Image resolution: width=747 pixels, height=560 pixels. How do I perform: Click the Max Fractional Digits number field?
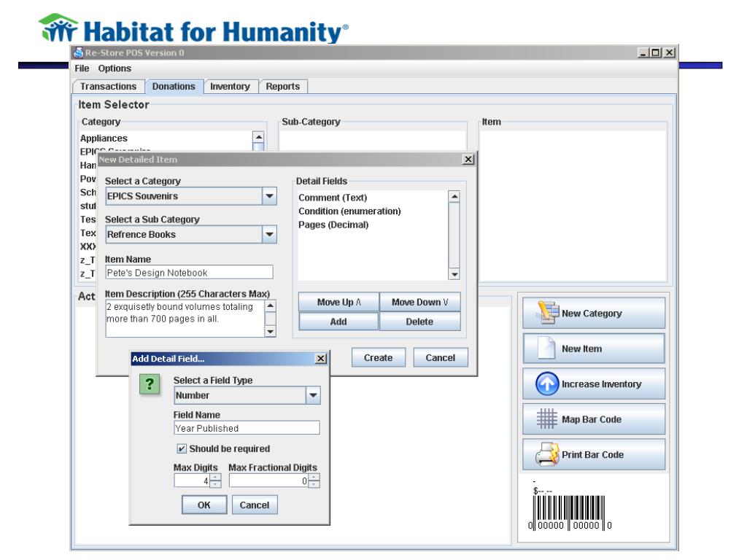point(269,481)
